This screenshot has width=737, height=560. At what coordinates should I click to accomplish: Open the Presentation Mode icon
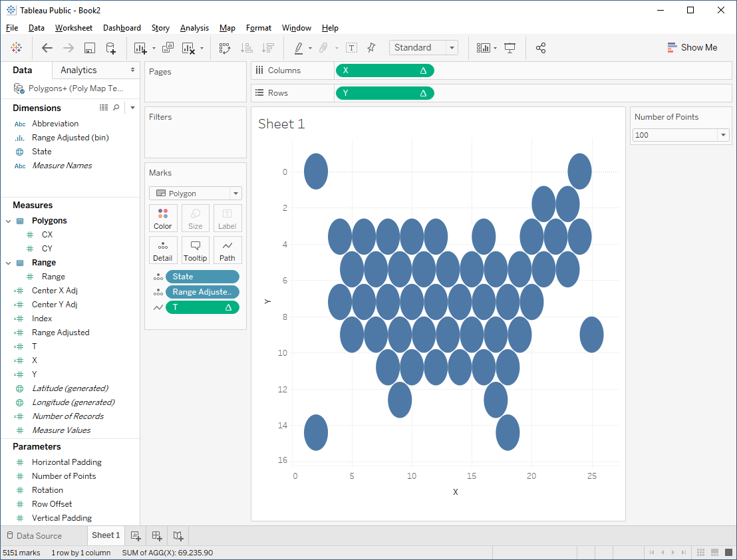(x=510, y=48)
